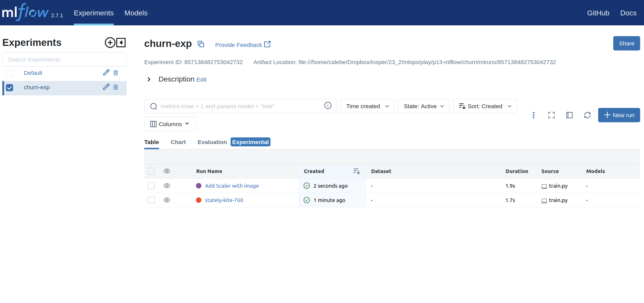This screenshot has width=644, height=303.
Task: Collapse the experiments sidebar panel
Action: 121,43
